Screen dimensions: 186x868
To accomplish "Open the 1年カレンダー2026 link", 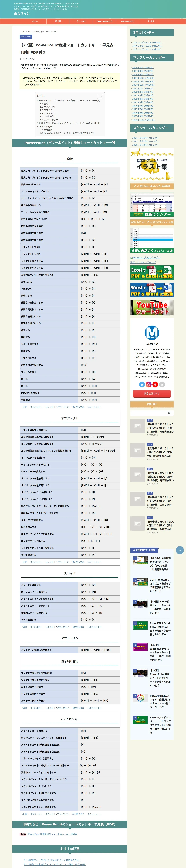I will click(x=147, y=49).
